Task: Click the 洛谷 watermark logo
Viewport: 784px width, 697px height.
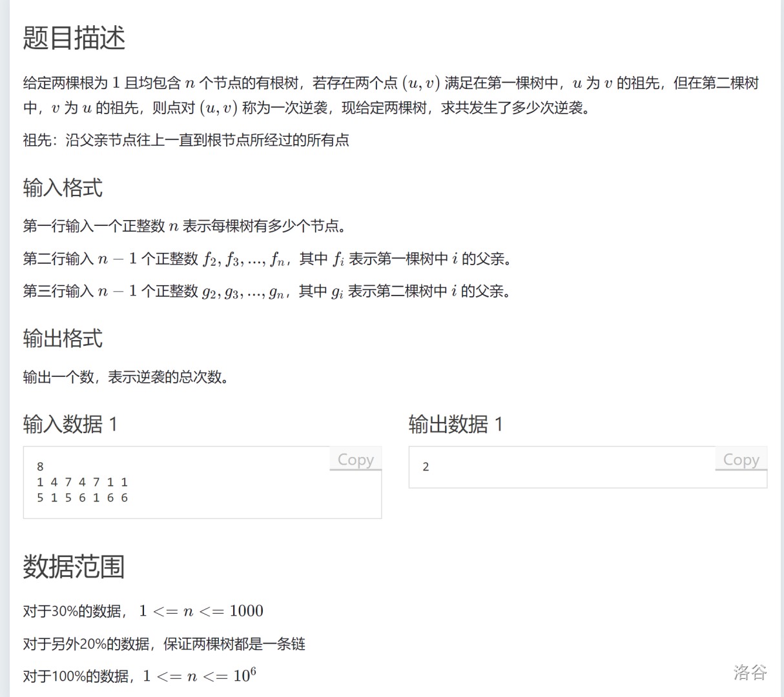Action: (x=750, y=672)
